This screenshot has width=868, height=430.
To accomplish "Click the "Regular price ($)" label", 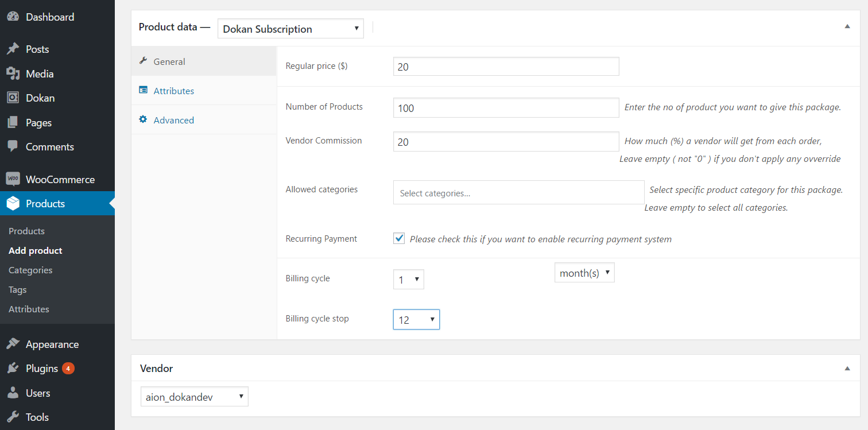I will (316, 66).
